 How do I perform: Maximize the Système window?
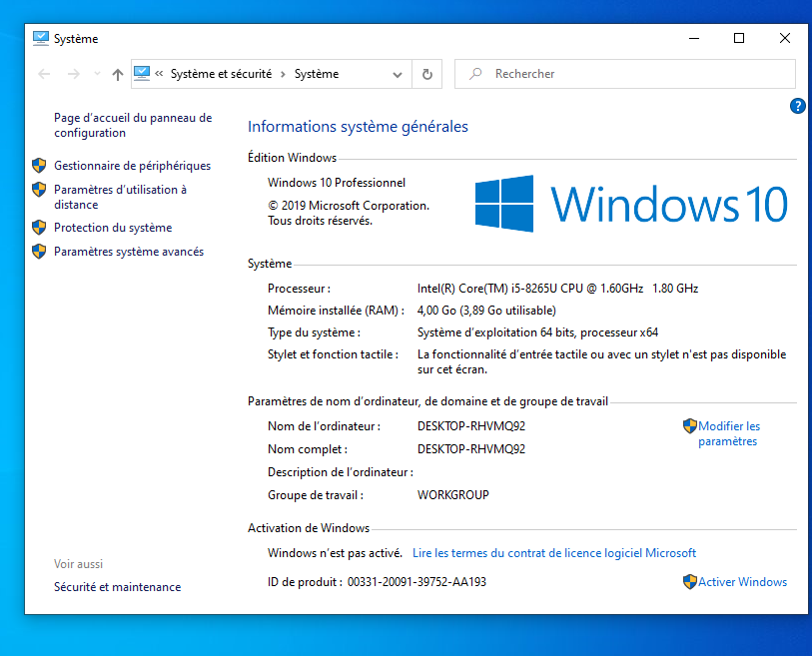[739, 38]
